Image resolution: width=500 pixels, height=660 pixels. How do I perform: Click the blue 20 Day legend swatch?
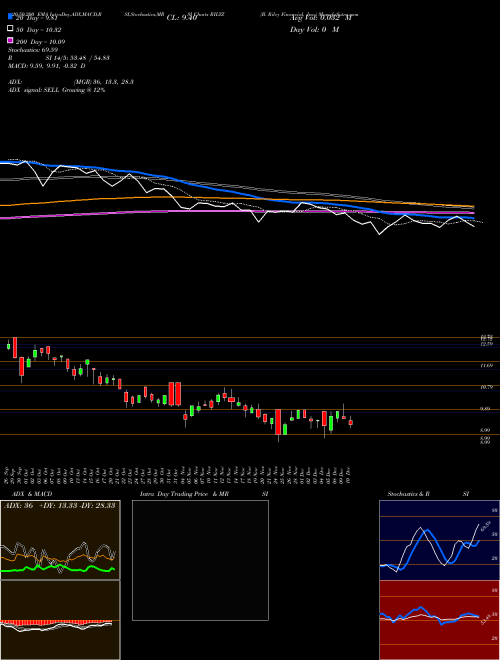(11, 17)
